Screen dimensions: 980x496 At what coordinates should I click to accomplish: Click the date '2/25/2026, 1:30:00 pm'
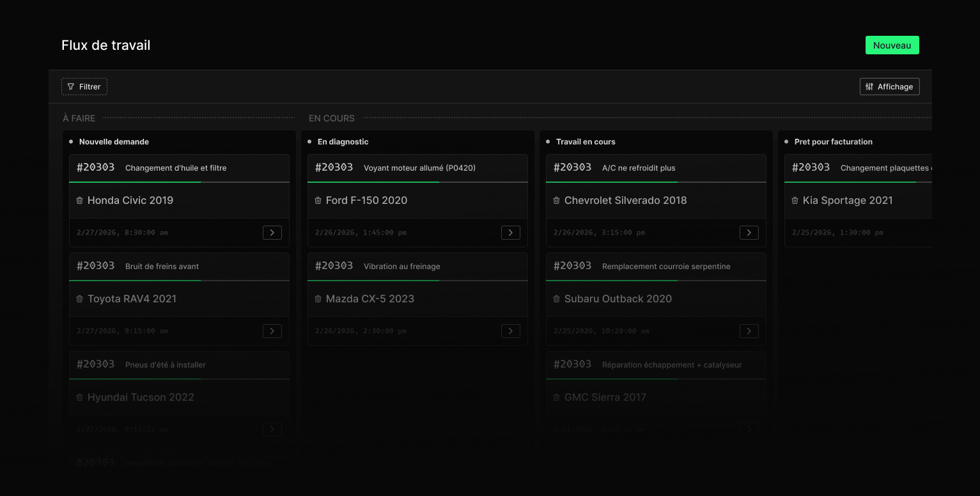837,233
